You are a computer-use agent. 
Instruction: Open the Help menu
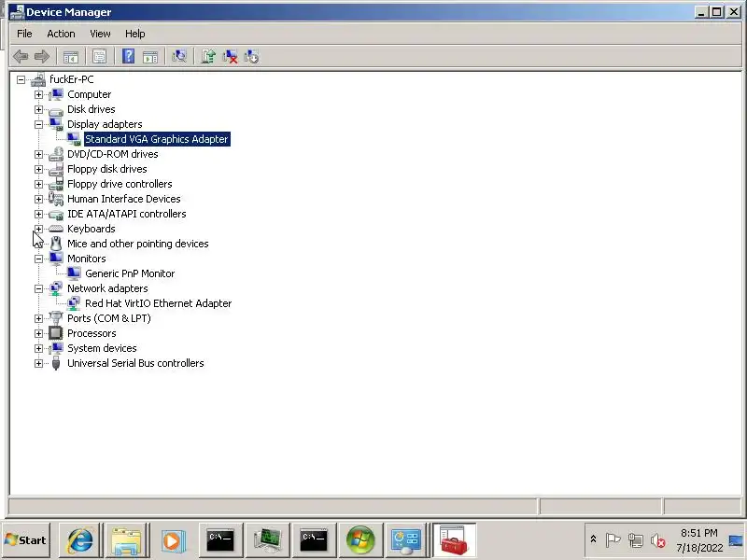pyautogui.click(x=134, y=34)
